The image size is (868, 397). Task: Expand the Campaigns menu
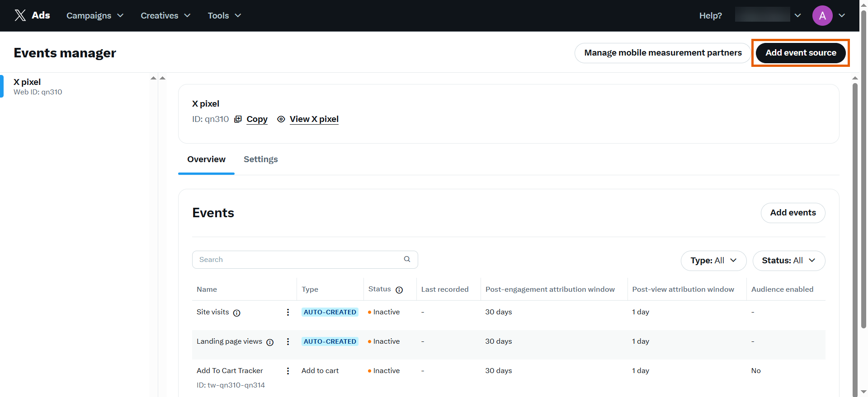(95, 15)
